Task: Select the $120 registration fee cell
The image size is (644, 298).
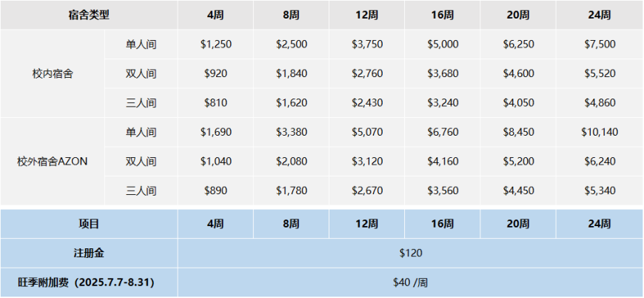Action: click(410, 253)
